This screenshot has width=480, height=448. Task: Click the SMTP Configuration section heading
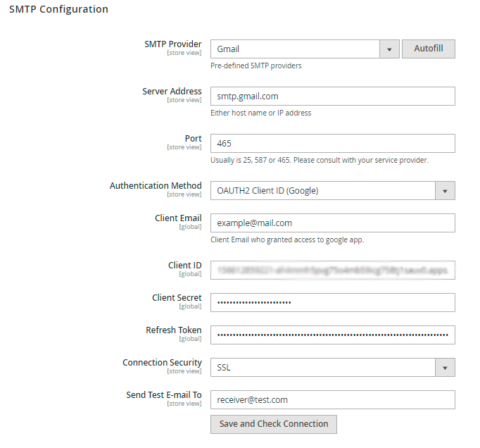click(58, 10)
